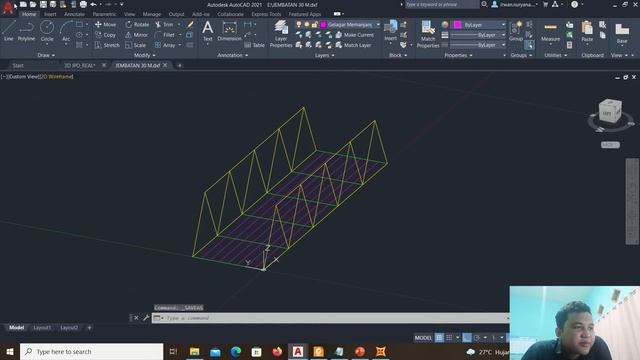Click the Stretch tool
This screenshot has width=640, height=360.
(107, 45)
